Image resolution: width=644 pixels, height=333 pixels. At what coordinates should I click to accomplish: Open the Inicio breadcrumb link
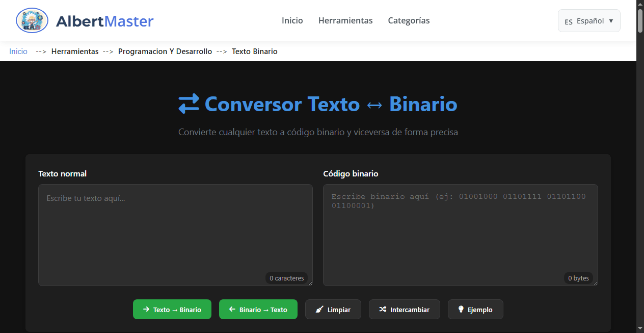[x=18, y=51]
